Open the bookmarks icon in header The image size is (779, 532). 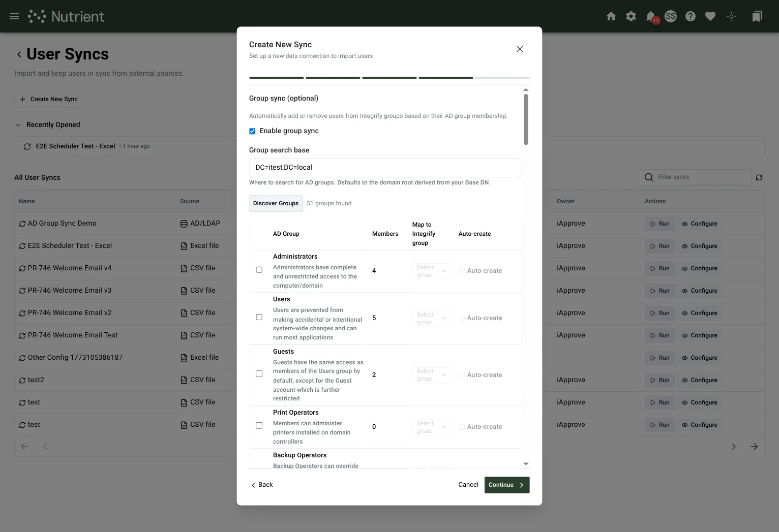(x=757, y=16)
